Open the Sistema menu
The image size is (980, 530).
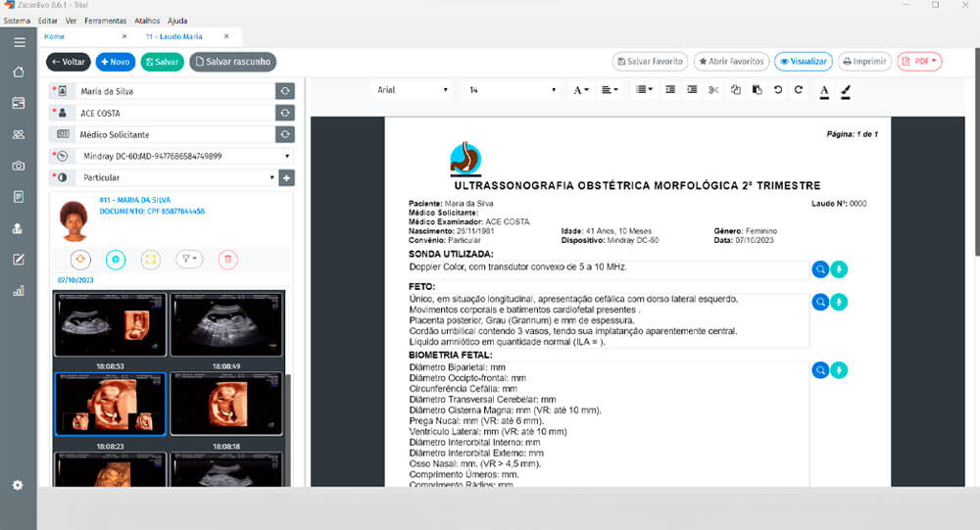pyautogui.click(x=17, y=21)
